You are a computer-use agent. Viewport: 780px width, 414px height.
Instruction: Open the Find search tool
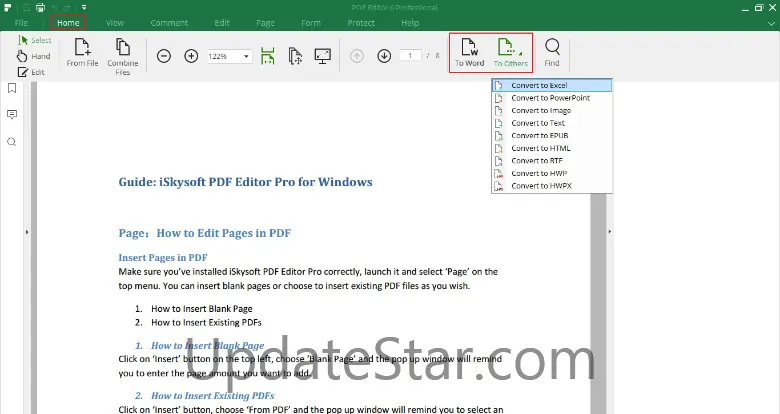point(552,53)
